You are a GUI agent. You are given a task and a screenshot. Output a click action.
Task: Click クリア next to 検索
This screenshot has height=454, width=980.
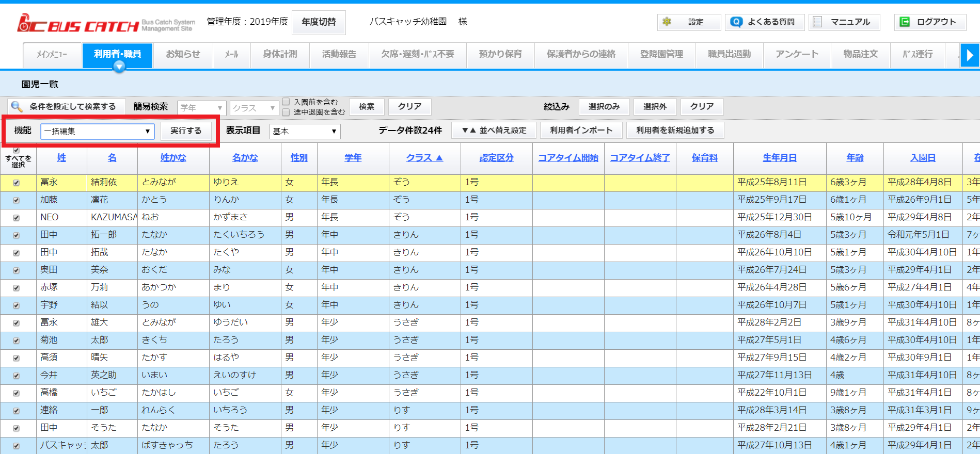409,107
